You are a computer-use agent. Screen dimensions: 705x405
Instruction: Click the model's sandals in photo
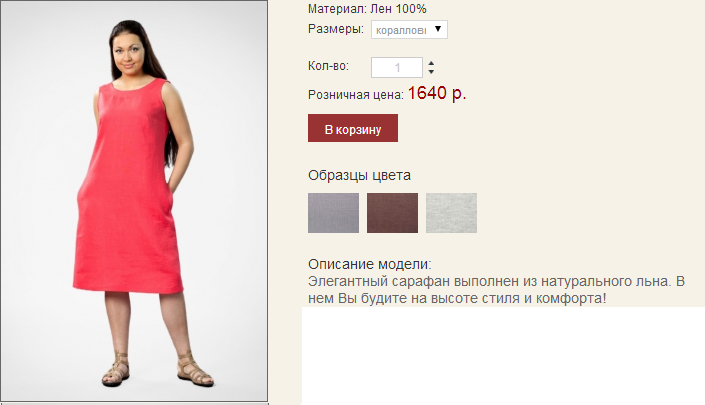(157, 369)
